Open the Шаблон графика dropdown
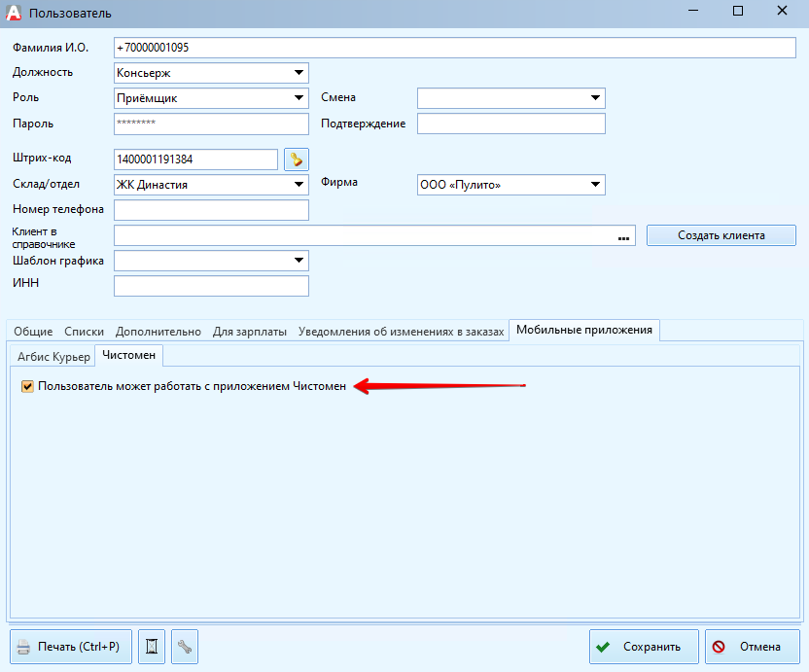 pos(298,261)
